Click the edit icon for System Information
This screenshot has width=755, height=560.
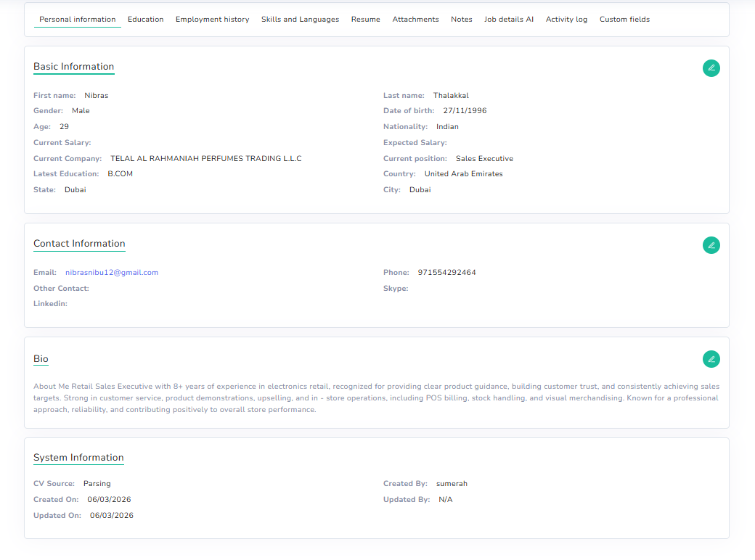click(x=711, y=458)
